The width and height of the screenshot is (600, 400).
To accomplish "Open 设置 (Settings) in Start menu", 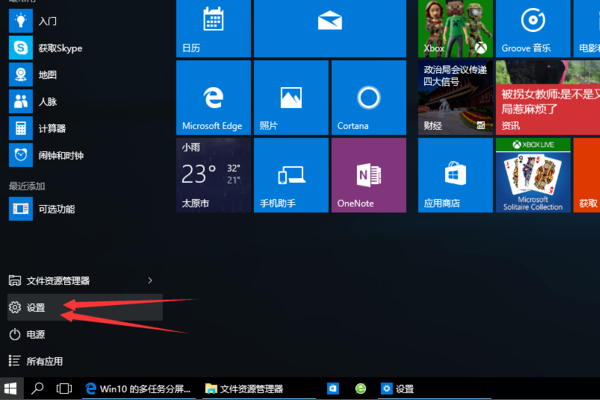I will coord(85,307).
